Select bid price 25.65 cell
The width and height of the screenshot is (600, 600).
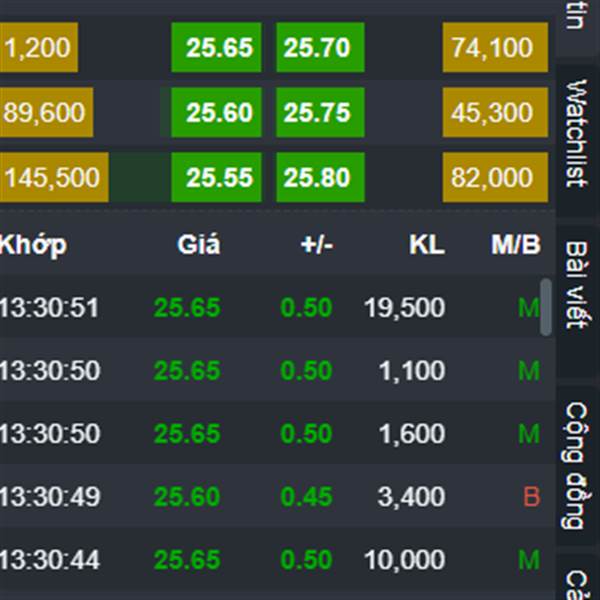tap(216, 47)
